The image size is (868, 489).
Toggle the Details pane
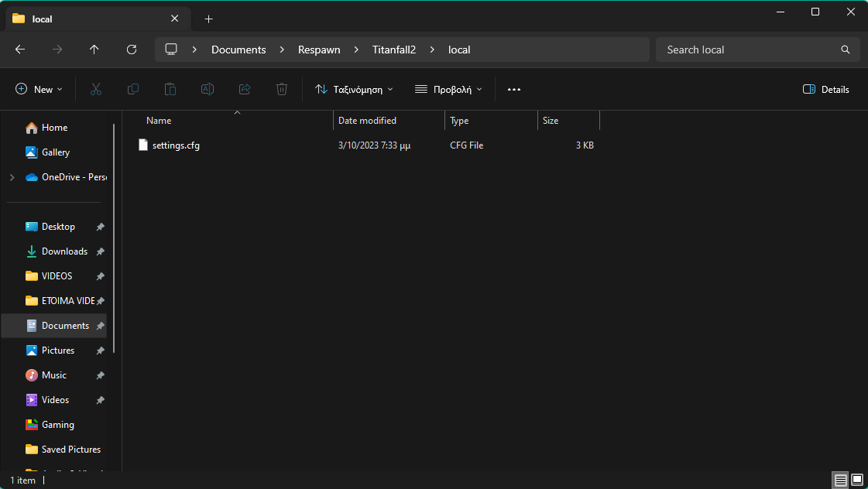coord(826,90)
